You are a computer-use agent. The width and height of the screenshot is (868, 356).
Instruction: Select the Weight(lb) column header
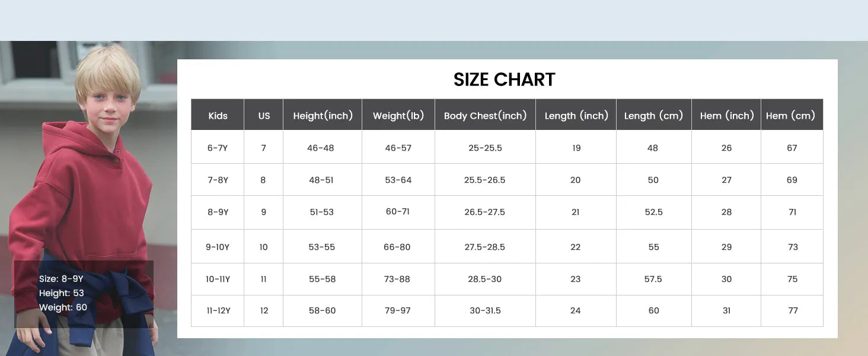[x=398, y=116]
